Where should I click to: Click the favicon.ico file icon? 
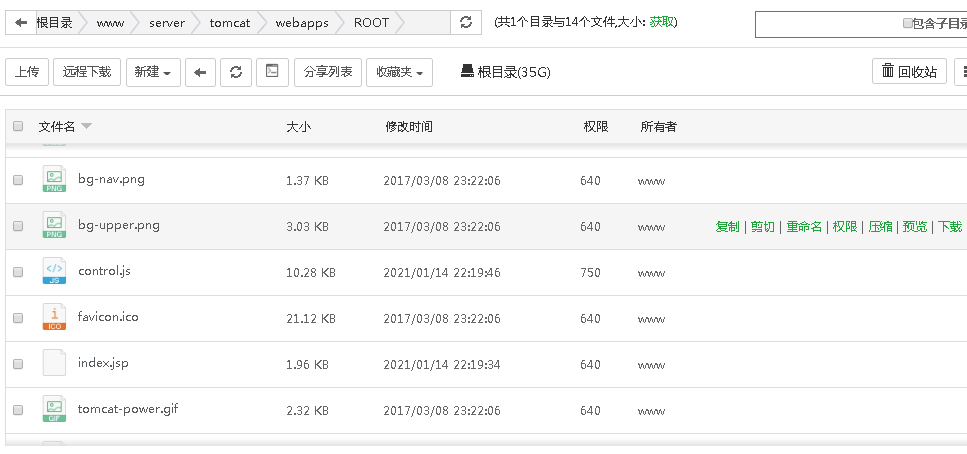coord(54,317)
